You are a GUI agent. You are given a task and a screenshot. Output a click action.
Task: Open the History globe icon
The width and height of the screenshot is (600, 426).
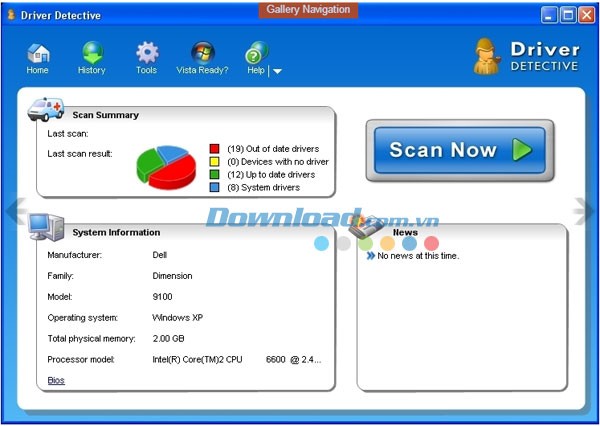click(x=92, y=53)
